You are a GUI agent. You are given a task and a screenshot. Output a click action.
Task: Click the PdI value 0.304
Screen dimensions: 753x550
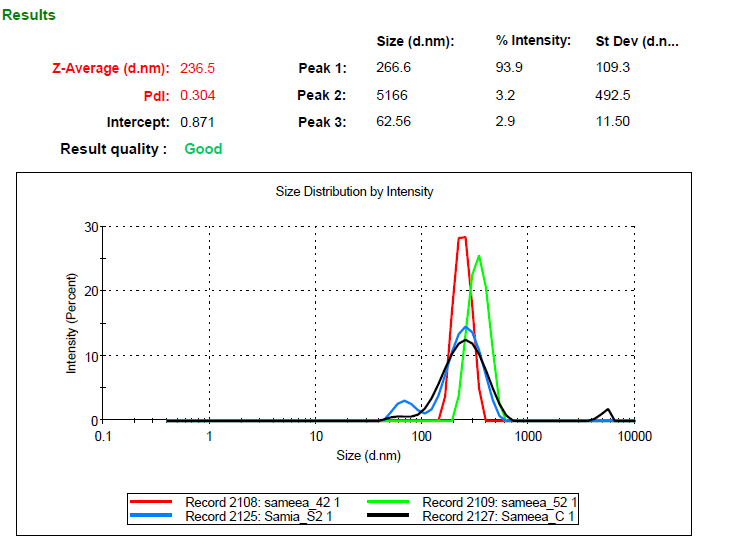coord(197,96)
